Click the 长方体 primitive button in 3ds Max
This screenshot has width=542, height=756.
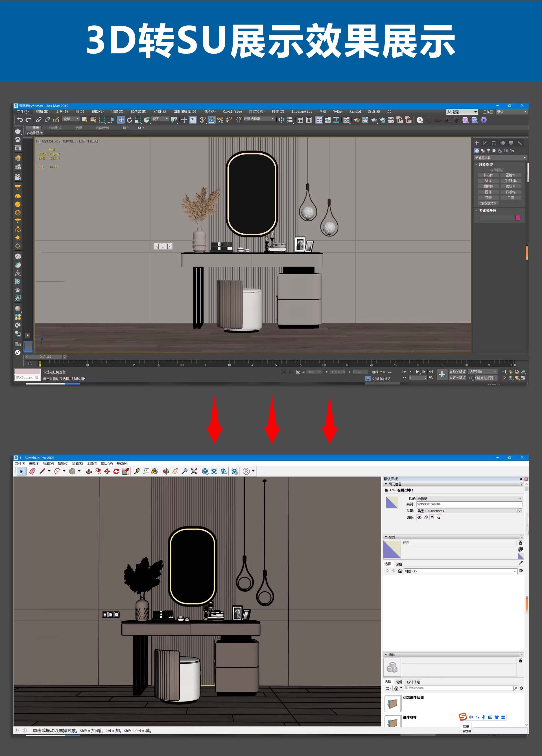(x=489, y=175)
